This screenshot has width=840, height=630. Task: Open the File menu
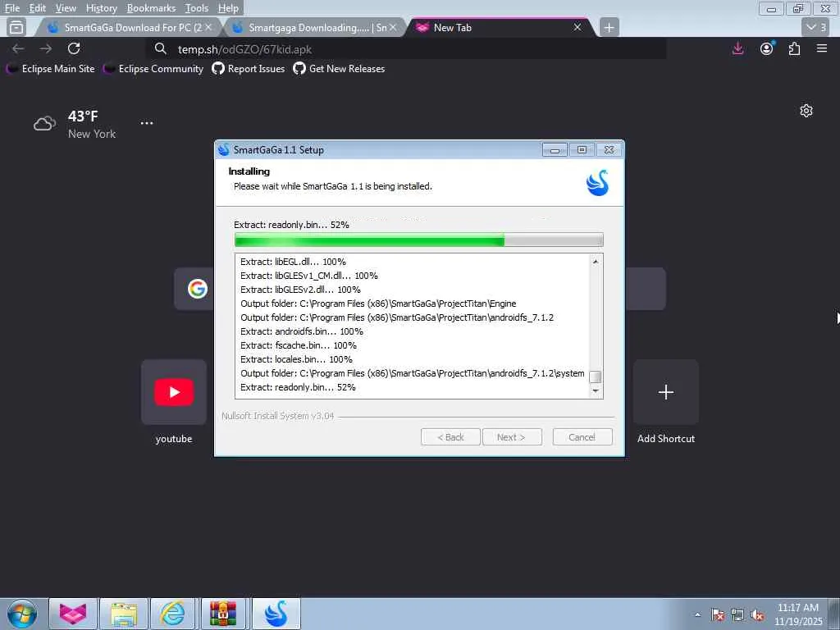click(x=11, y=8)
